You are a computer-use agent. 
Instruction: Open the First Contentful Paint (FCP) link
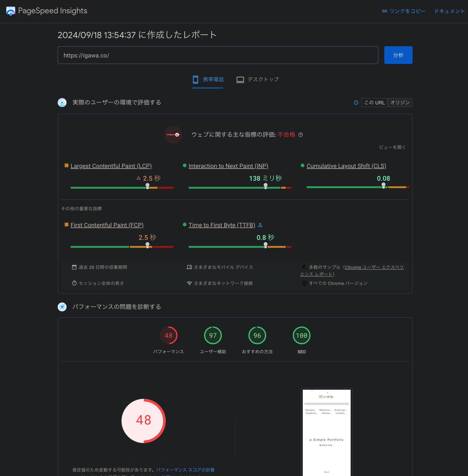pyautogui.click(x=107, y=225)
